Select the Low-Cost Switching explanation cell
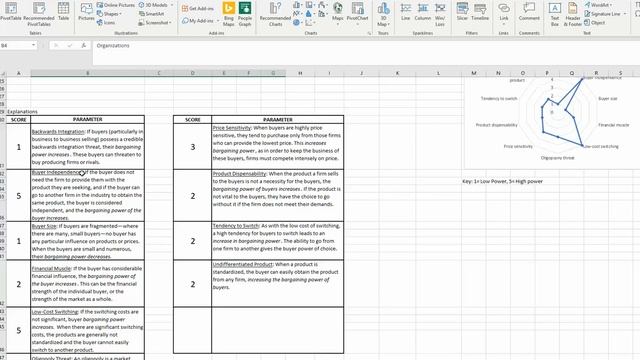 pos(87,330)
